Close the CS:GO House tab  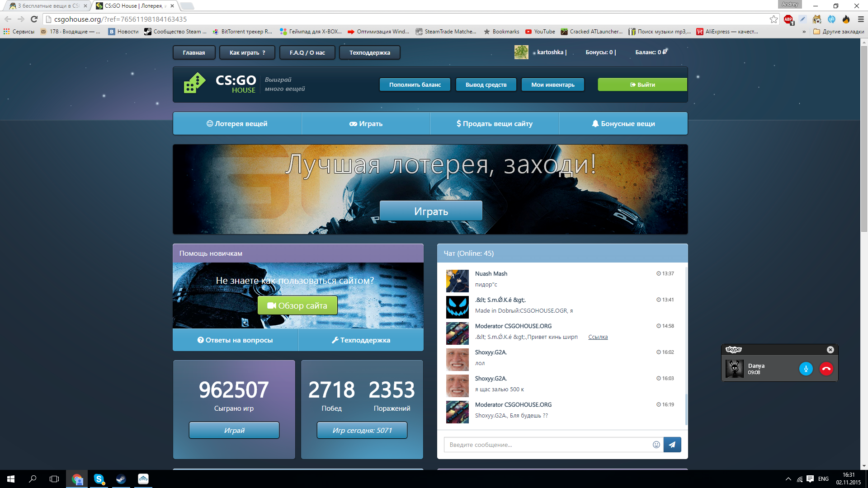coord(172,6)
